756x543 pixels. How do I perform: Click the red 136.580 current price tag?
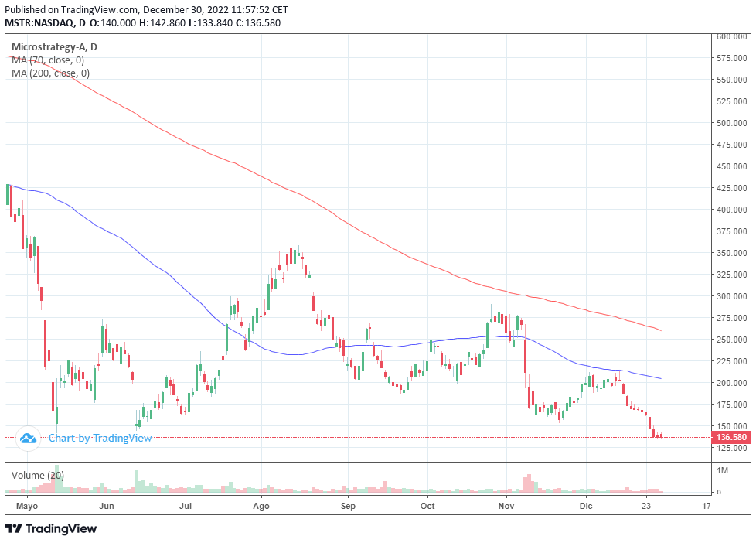[731, 437]
